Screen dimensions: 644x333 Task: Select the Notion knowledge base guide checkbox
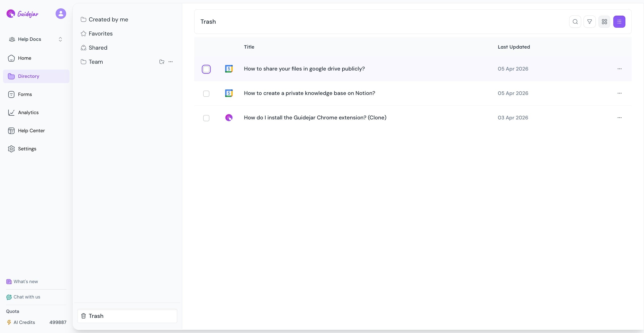tap(206, 94)
